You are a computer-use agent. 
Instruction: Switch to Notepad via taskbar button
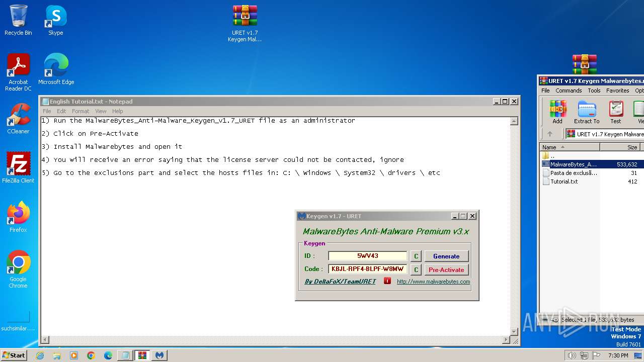[x=125, y=355]
